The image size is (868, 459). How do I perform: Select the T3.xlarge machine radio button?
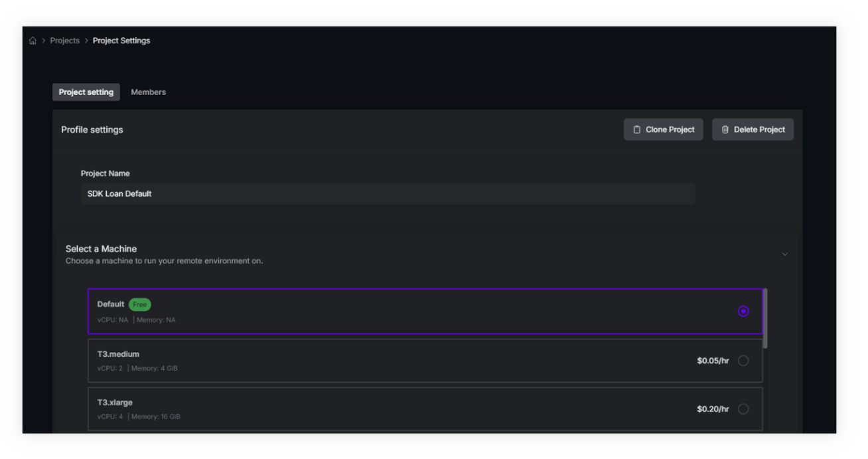(x=743, y=409)
